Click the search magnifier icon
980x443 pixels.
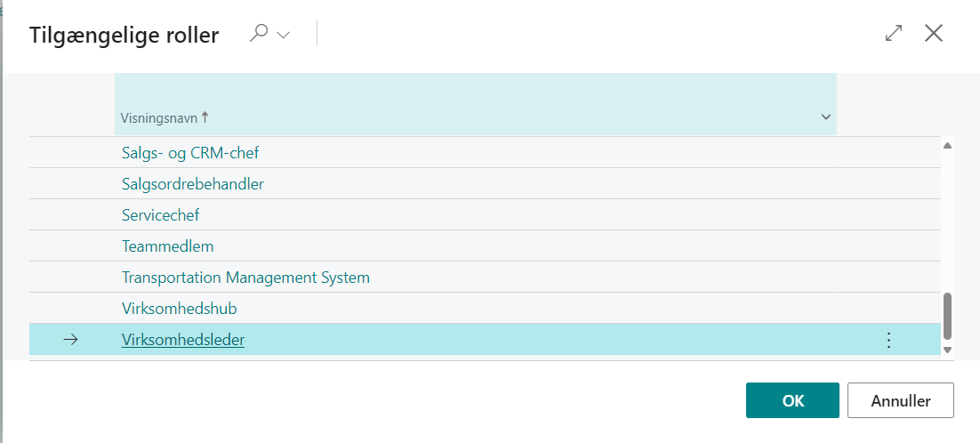(259, 34)
